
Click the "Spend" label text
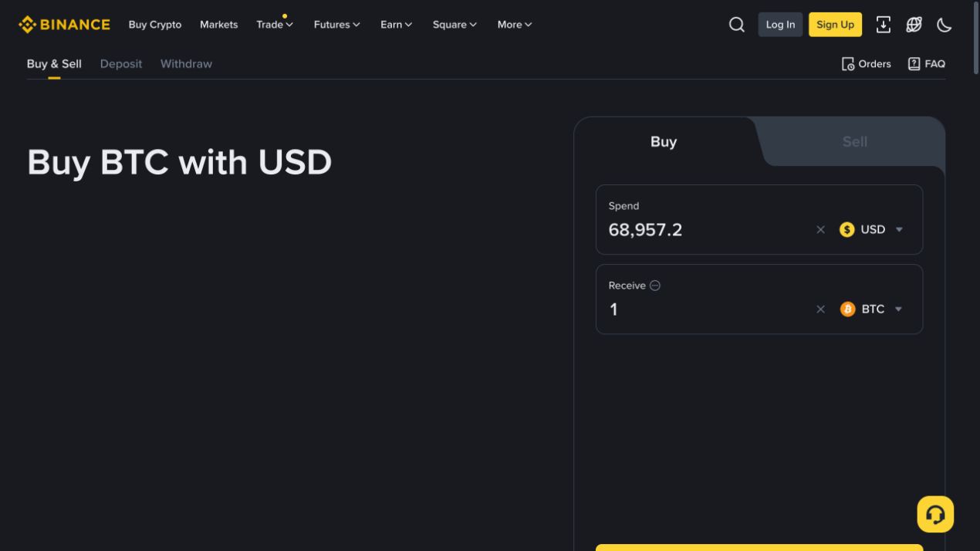[x=623, y=206]
